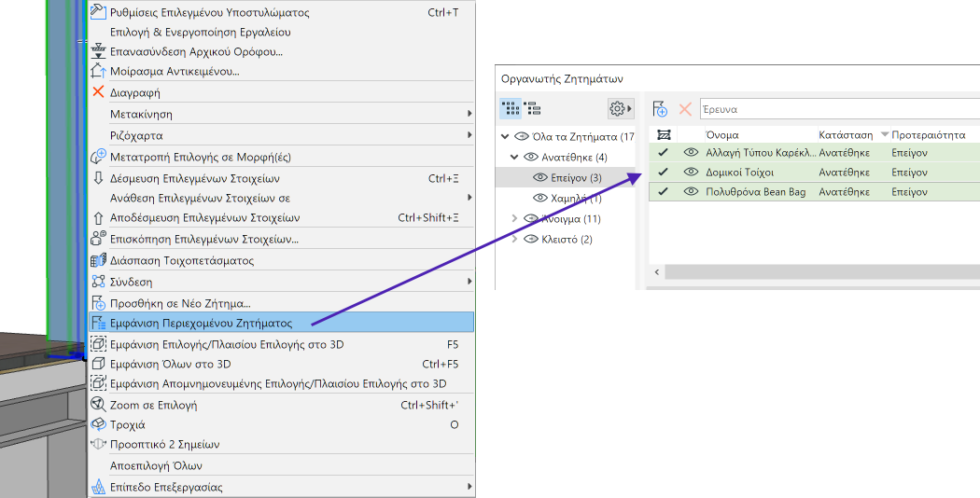Switch Issue Organizer to list view icon
This screenshot has height=498, width=980.
pos(533,109)
